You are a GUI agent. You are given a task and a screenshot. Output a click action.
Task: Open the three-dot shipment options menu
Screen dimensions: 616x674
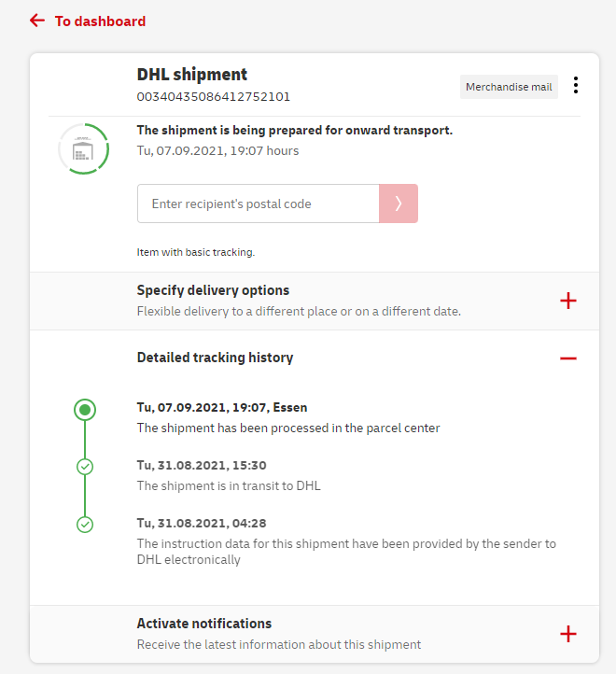click(576, 86)
